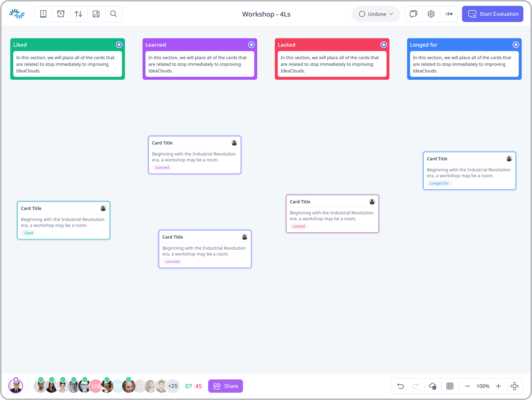Expand the Undone status dropdown
The image size is (532, 400).
click(x=376, y=14)
